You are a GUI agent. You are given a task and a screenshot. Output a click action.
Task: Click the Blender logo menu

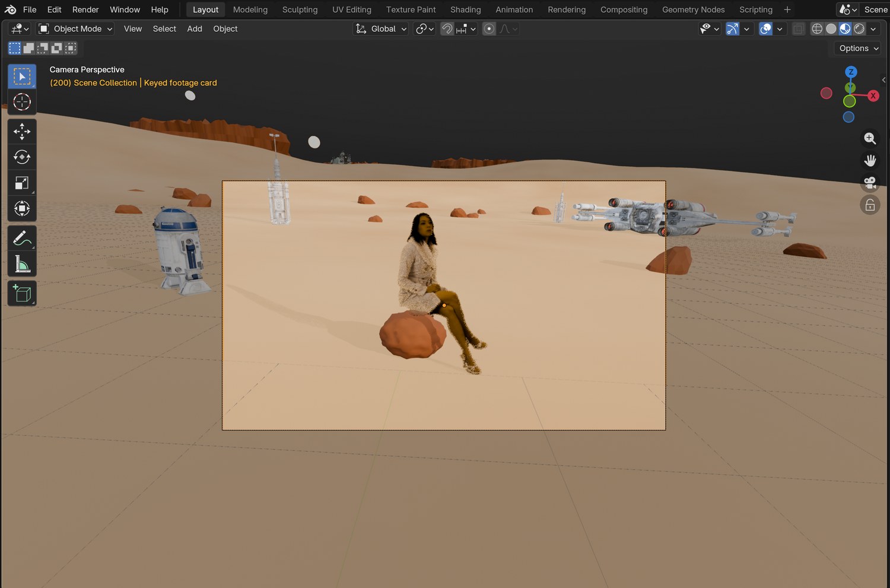click(x=10, y=9)
